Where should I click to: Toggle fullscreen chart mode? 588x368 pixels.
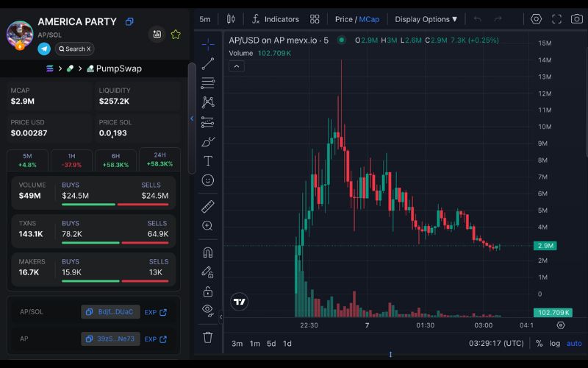(556, 19)
